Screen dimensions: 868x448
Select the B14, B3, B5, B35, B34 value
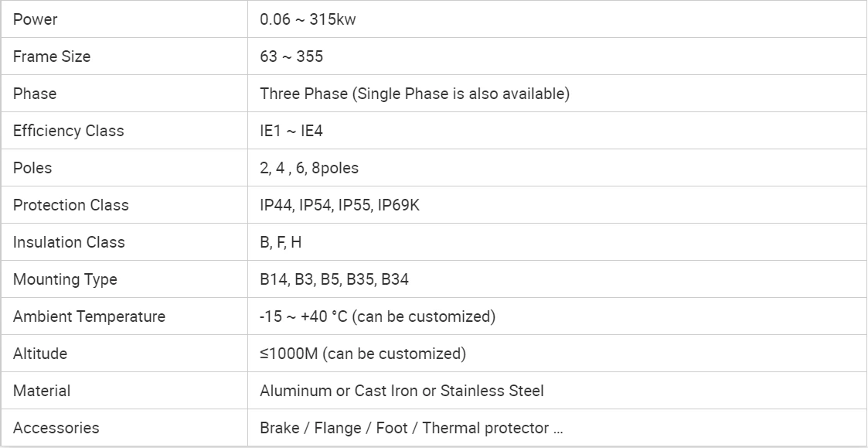pyautogui.click(x=335, y=279)
